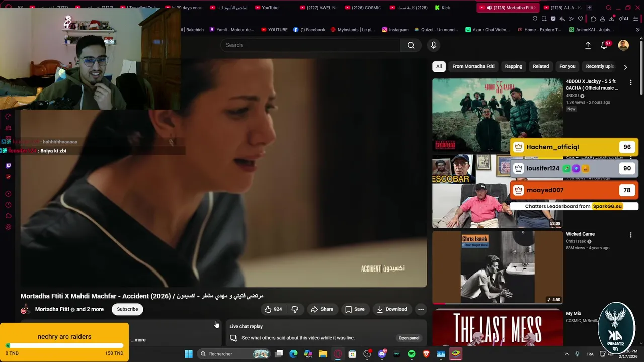Select the For you chip
The width and height of the screenshot is (644, 362).
567,66
